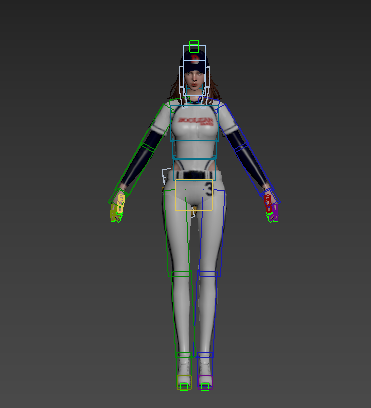Click the number 3 on the hip
This screenshot has width=371, height=408.
(209, 188)
